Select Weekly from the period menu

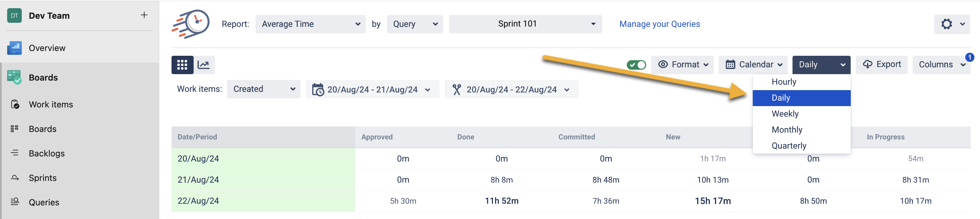coord(785,114)
